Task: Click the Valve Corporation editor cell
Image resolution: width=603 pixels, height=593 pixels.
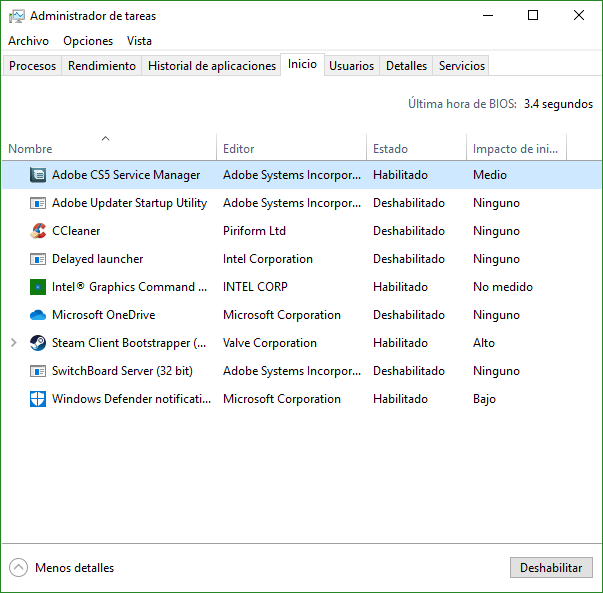Action: (x=270, y=343)
